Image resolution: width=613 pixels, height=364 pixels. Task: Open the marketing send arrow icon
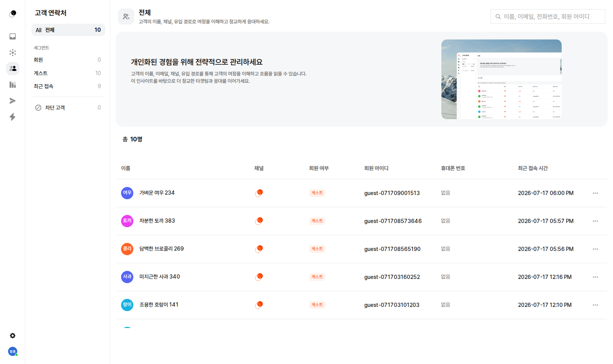pos(13,101)
